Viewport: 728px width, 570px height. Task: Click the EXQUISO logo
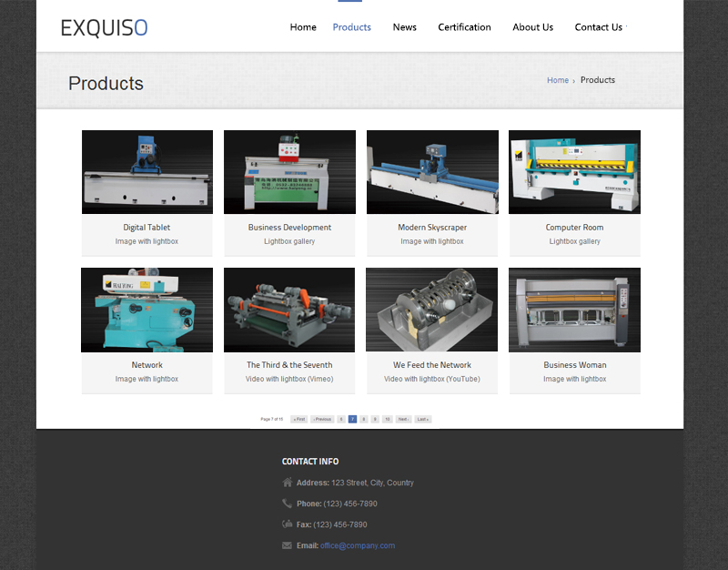click(x=104, y=28)
